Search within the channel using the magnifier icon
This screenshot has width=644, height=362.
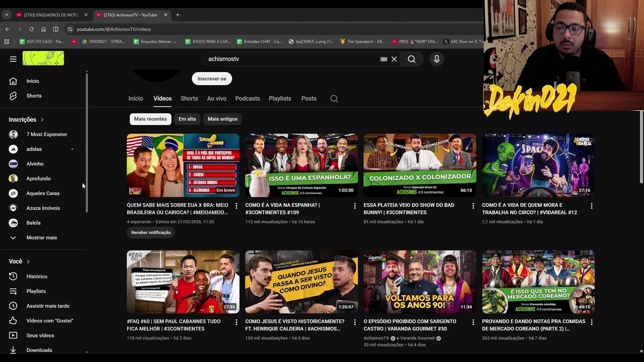(x=334, y=99)
